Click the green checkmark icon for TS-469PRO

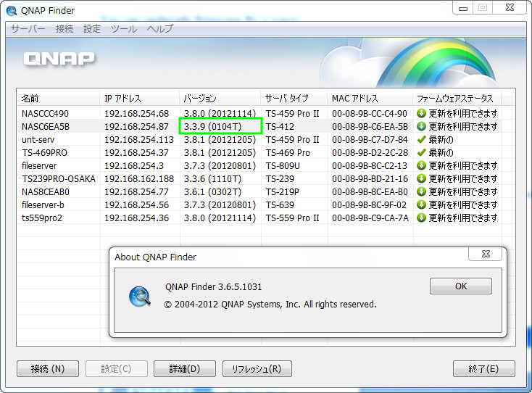point(421,153)
